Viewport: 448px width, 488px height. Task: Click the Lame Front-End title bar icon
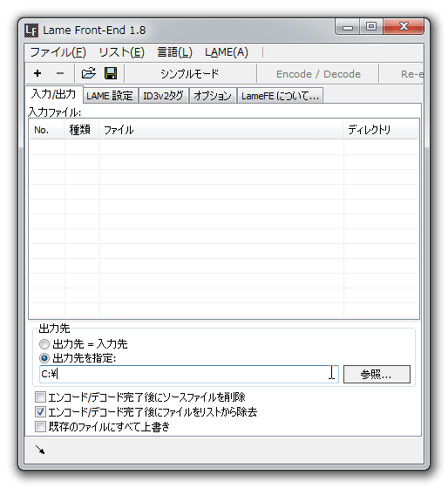click(31, 30)
